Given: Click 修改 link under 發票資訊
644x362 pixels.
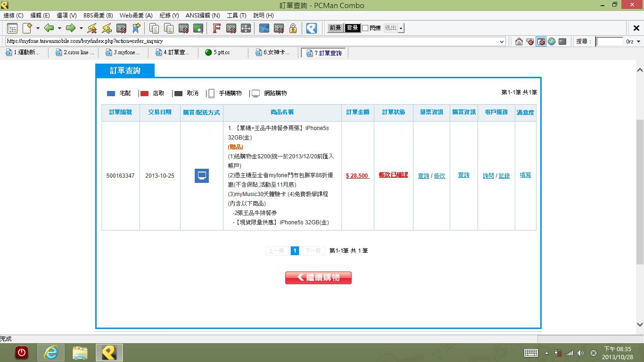Looking at the screenshot, I should (x=439, y=176).
